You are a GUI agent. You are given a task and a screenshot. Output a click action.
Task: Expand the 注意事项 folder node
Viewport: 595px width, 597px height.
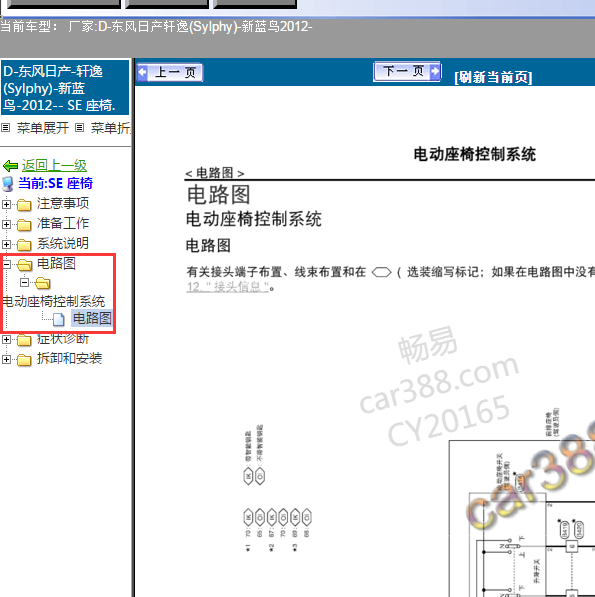6,204
